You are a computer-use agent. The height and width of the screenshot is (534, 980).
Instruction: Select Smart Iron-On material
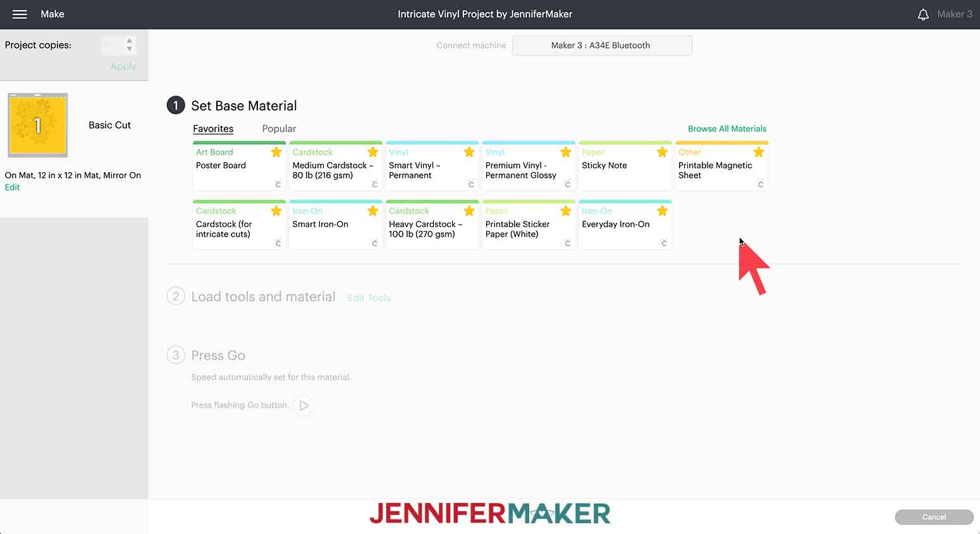pyautogui.click(x=336, y=225)
